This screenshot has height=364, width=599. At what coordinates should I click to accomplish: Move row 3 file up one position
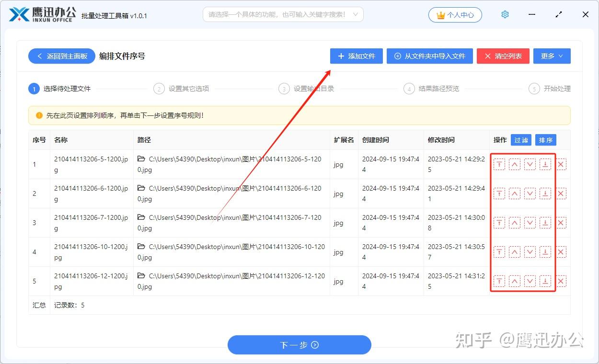tap(515, 223)
